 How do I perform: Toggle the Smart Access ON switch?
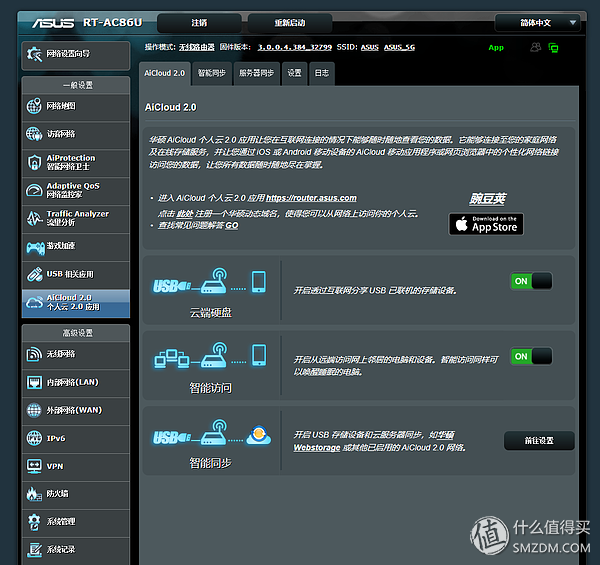(x=532, y=357)
